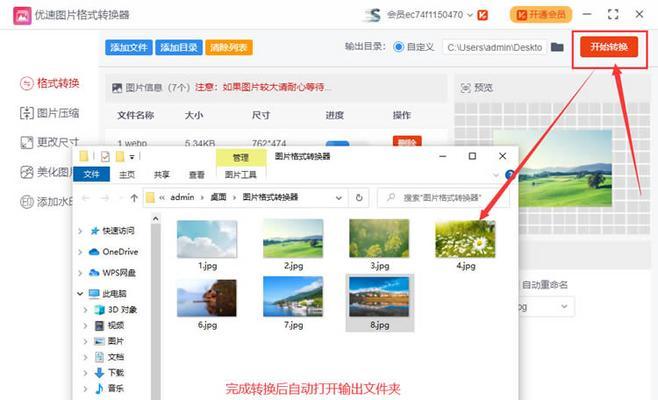Click the hamburger menu icon in title bar
Image resolution: width=658 pixels, height=400 pixels.
click(x=588, y=14)
